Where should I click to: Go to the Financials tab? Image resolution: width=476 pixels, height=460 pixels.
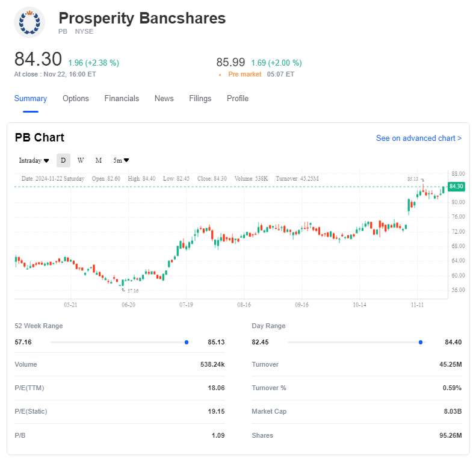pyautogui.click(x=122, y=99)
